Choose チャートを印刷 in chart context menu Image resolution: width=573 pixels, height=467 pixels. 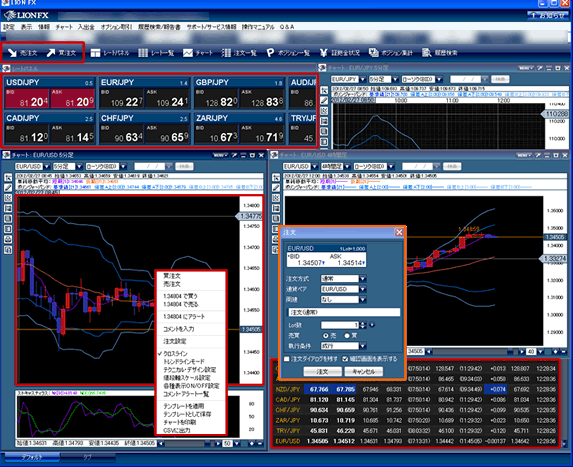pos(179,422)
